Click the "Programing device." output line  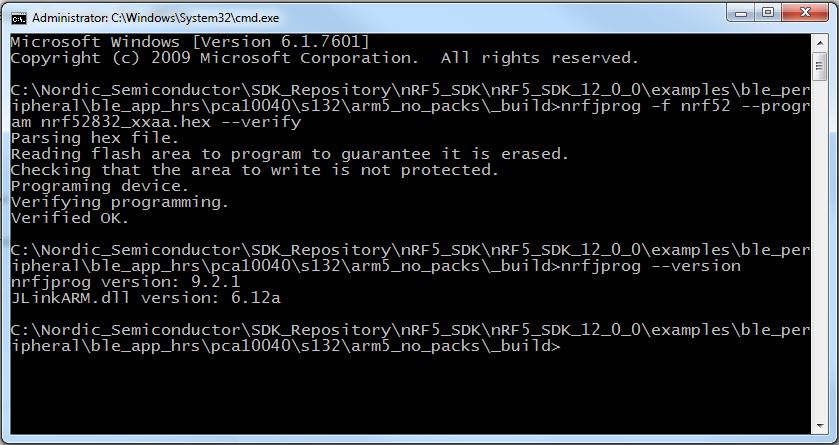pos(100,186)
